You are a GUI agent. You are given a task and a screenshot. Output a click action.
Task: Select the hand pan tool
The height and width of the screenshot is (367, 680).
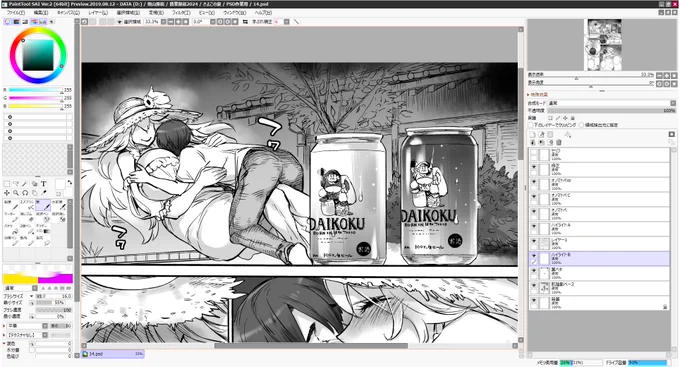tap(34, 193)
